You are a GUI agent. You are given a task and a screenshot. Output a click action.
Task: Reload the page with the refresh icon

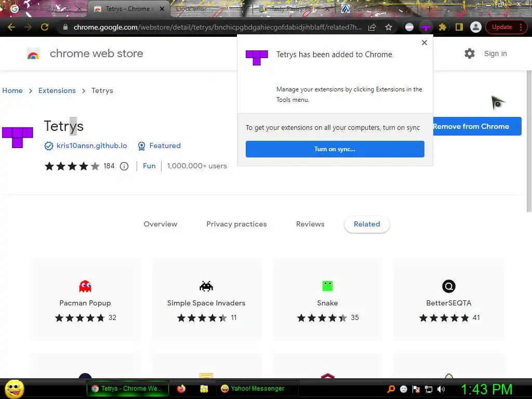45,27
